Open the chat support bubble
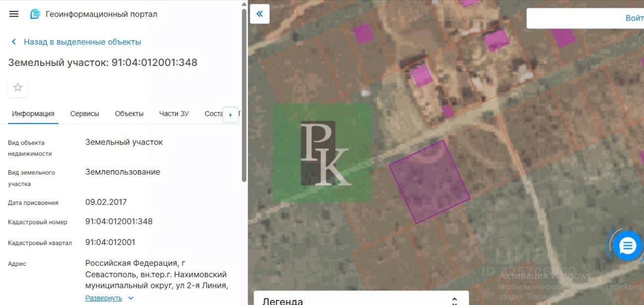The width and height of the screenshot is (644, 305). coord(628,246)
